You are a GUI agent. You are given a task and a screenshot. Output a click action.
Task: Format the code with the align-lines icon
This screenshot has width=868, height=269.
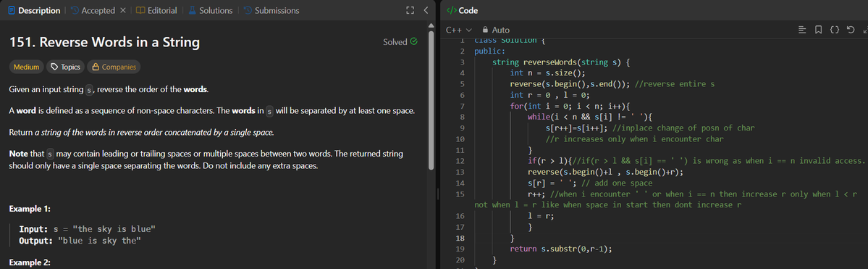pyautogui.click(x=802, y=30)
